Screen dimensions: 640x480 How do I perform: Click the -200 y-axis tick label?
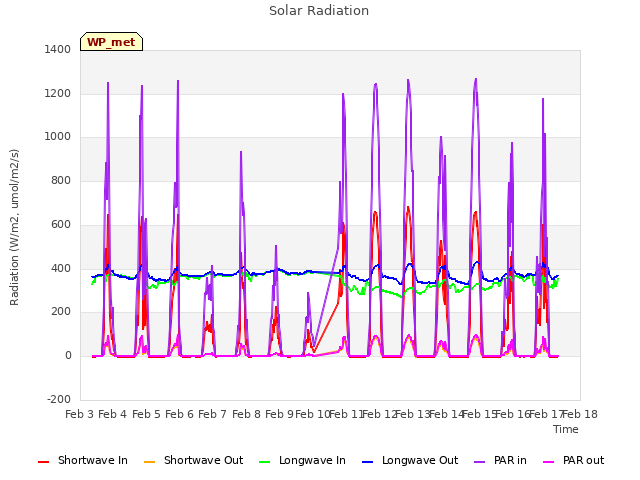point(59,399)
